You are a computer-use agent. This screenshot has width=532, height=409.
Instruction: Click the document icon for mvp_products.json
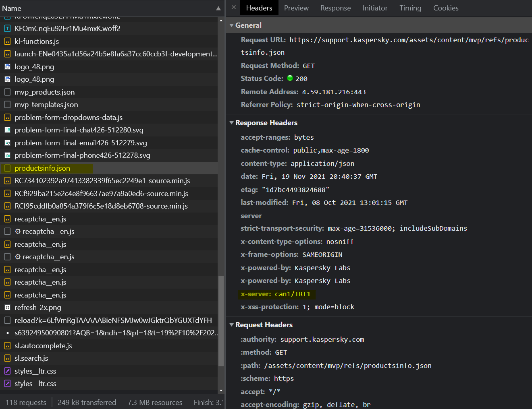coord(7,92)
